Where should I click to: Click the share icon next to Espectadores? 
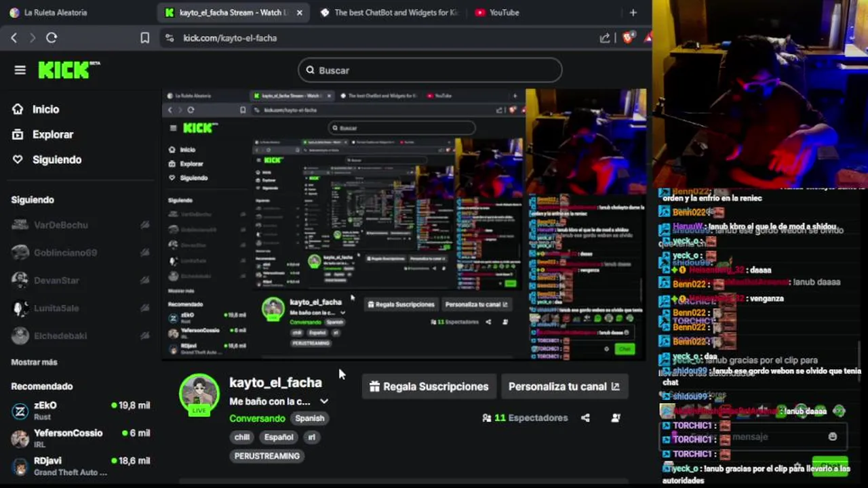(x=585, y=418)
